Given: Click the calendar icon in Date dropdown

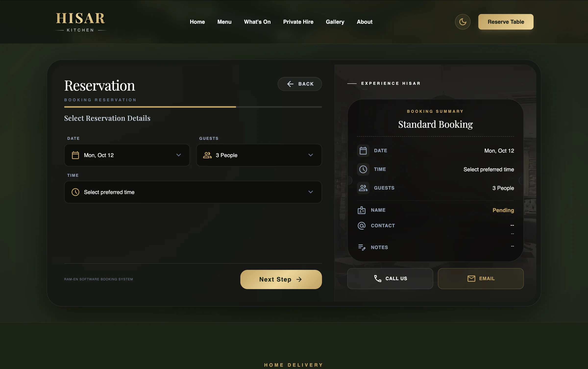Looking at the screenshot, I should (x=75, y=155).
